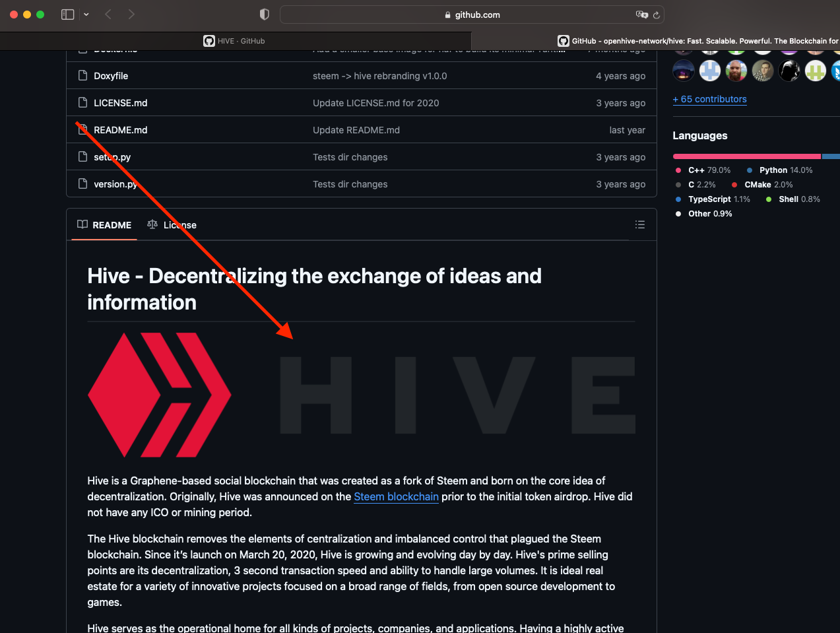Image resolution: width=840 pixels, height=633 pixels.
Task: Click the file icon beside Doxyfile
Action: coord(82,75)
